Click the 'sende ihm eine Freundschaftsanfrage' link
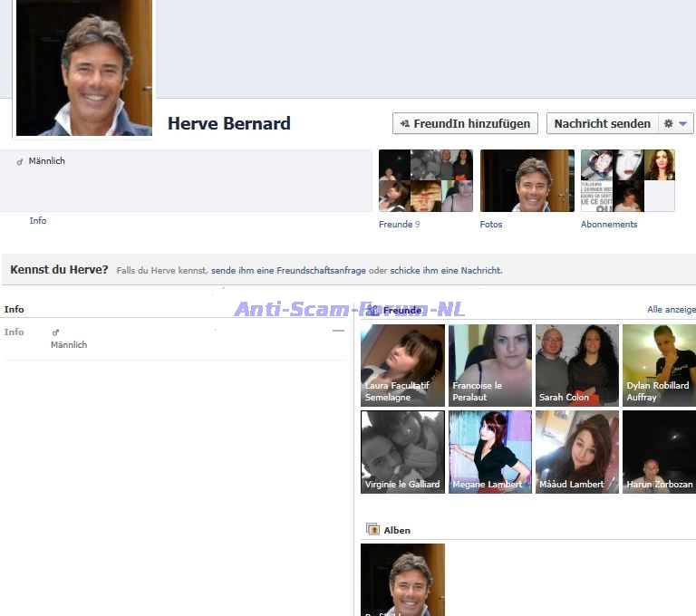696x616 pixels. pyautogui.click(x=287, y=271)
